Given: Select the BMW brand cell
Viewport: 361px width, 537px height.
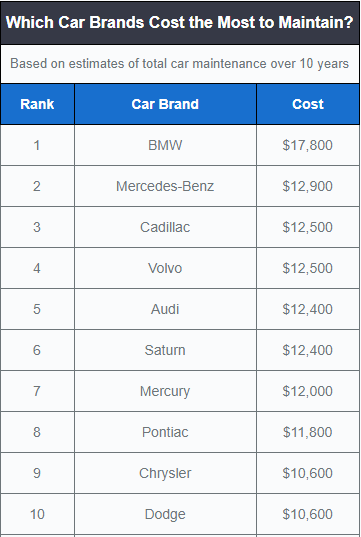Looking at the screenshot, I should (x=165, y=145).
